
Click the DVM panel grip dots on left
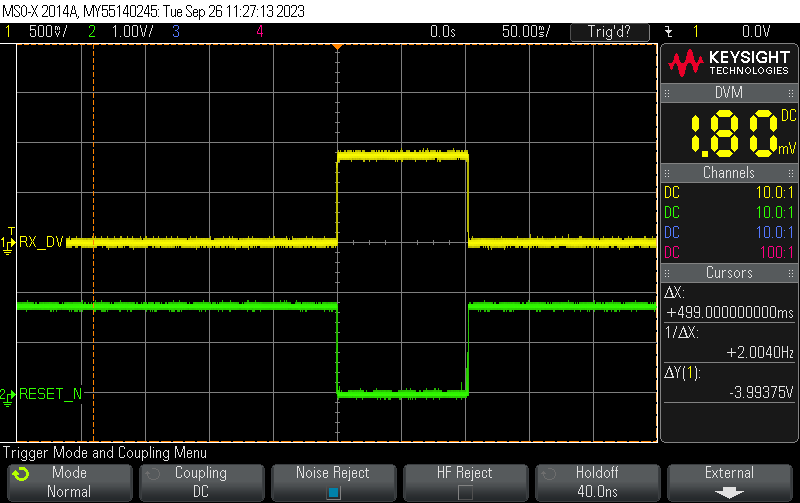click(667, 93)
